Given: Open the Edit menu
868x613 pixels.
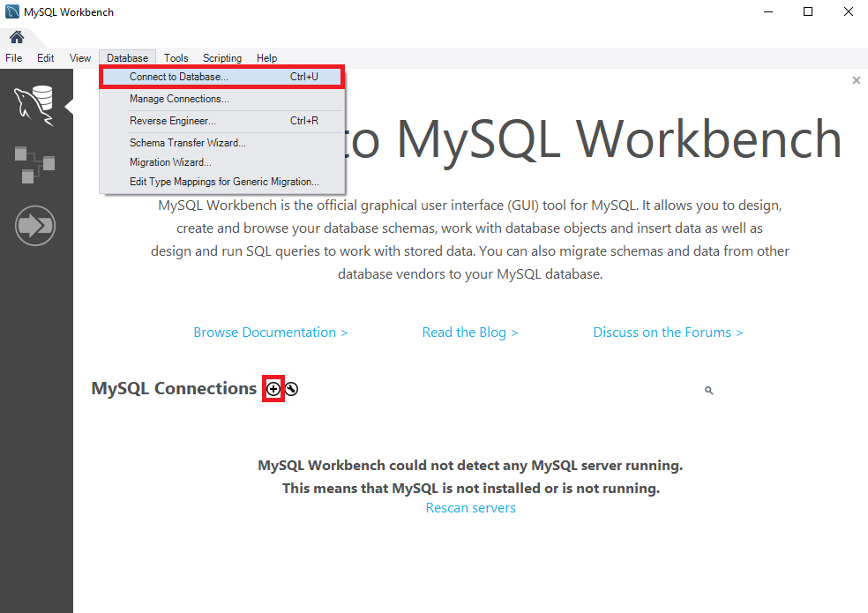Looking at the screenshot, I should pos(45,58).
